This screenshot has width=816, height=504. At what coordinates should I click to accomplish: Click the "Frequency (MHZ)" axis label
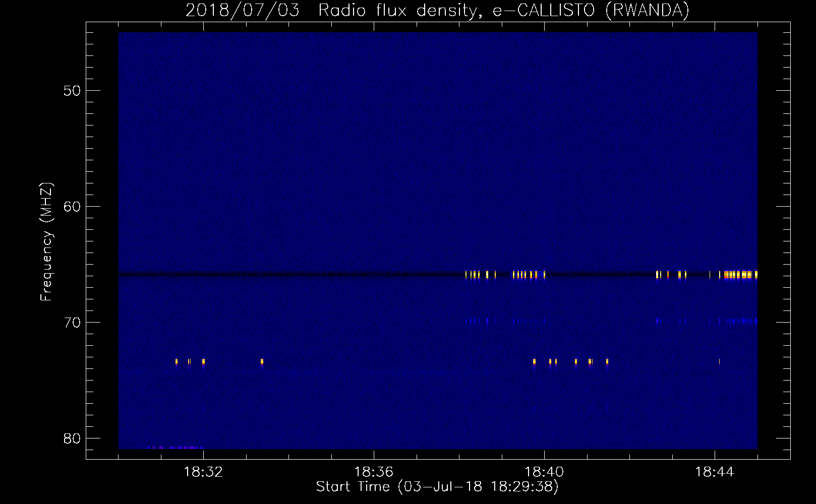[x=46, y=242]
